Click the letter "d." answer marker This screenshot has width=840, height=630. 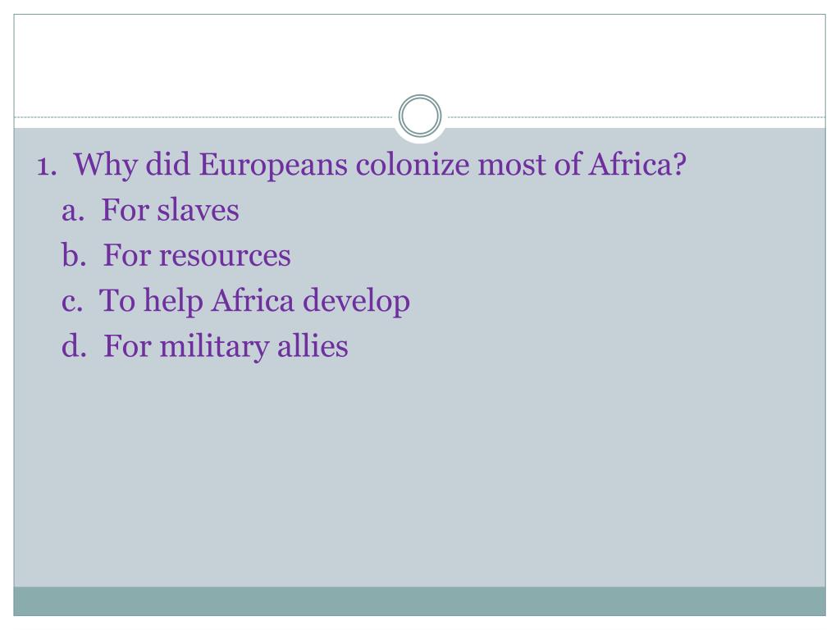click(x=74, y=346)
